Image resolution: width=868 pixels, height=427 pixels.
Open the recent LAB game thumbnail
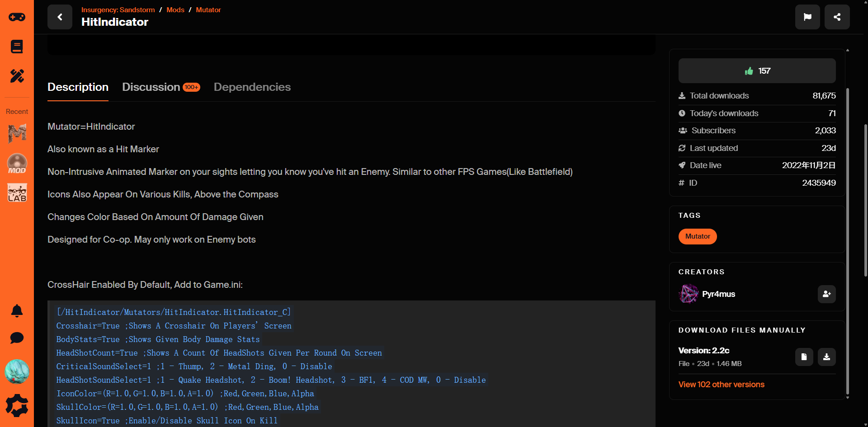(17, 192)
